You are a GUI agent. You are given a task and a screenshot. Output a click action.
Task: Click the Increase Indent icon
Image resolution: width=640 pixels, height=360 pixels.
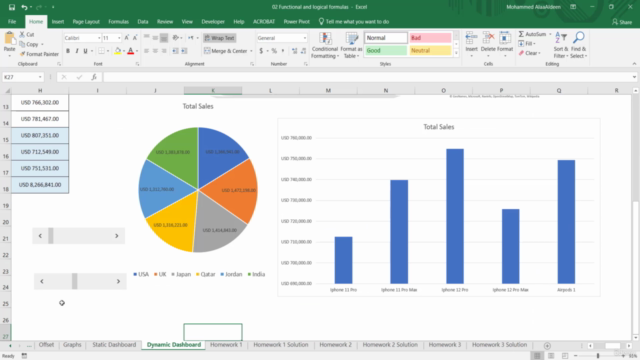(184, 51)
